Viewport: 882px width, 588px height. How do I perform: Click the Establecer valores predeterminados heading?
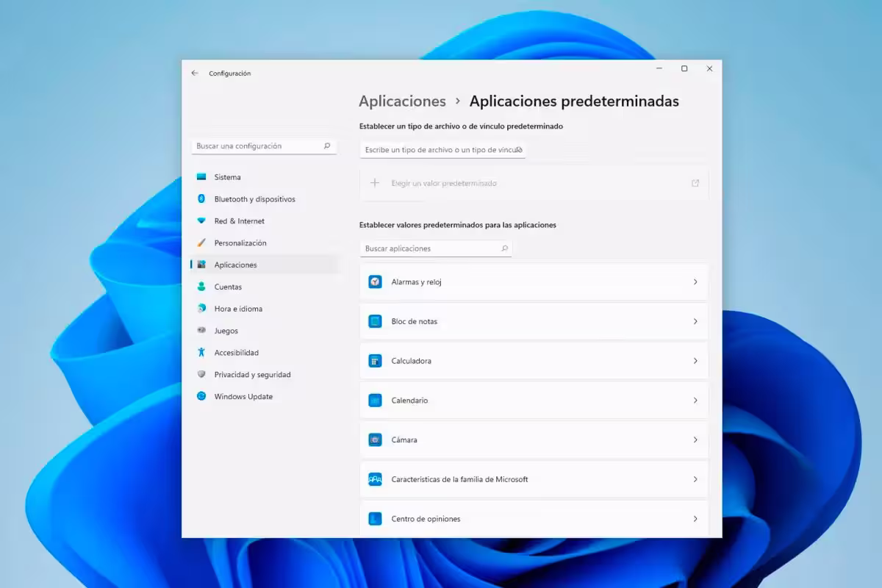tap(458, 225)
